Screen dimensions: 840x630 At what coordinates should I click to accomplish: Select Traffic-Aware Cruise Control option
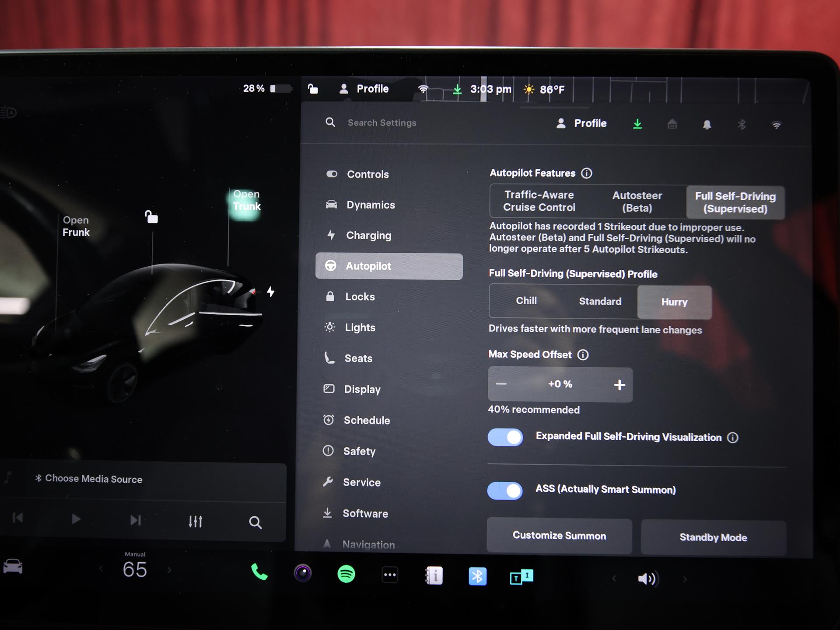539,201
